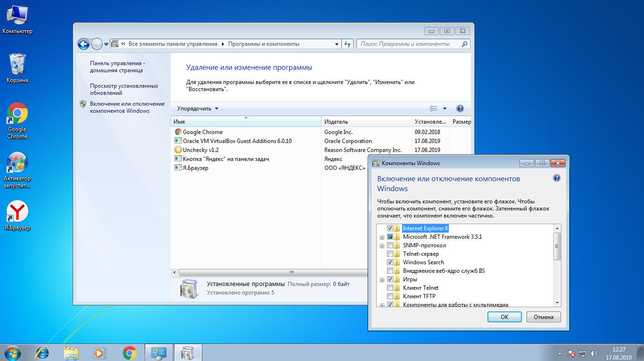This screenshot has height=361, width=644.
Task: Click Все элементы панели управления breadcrumb
Action: pyautogui.click(x=173, y=44)
